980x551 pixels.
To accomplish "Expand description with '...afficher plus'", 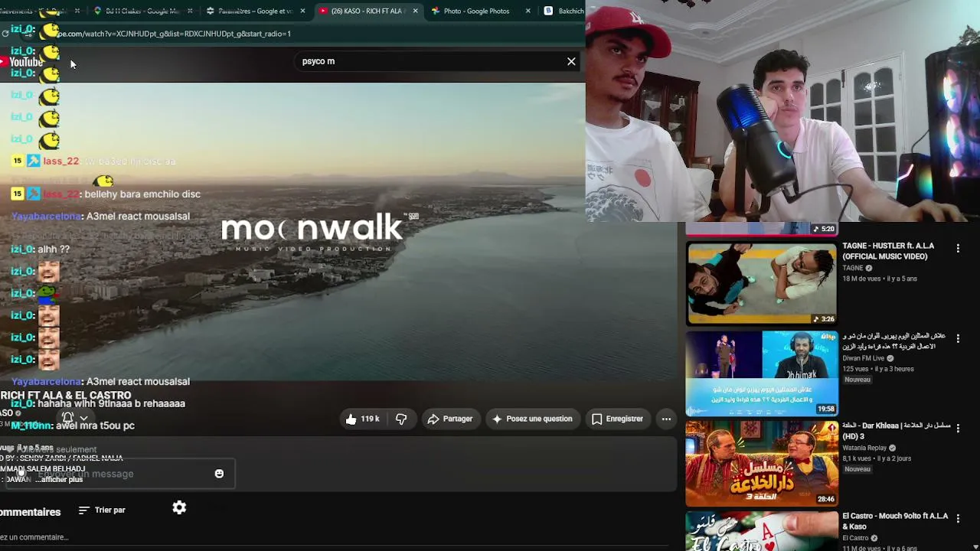I will [60, 479].
